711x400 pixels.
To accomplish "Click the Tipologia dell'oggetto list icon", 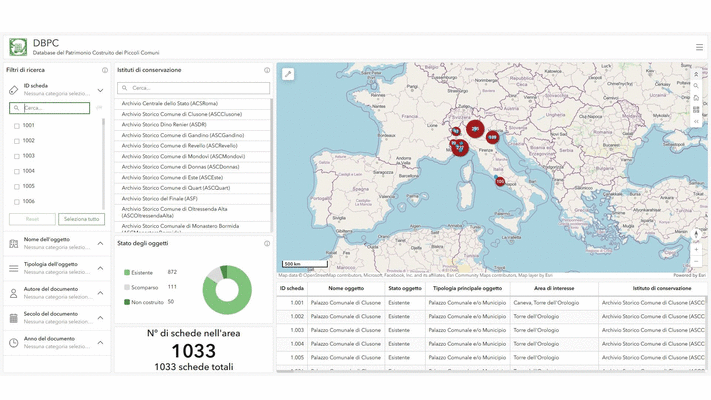I will (x=14, y=268).
